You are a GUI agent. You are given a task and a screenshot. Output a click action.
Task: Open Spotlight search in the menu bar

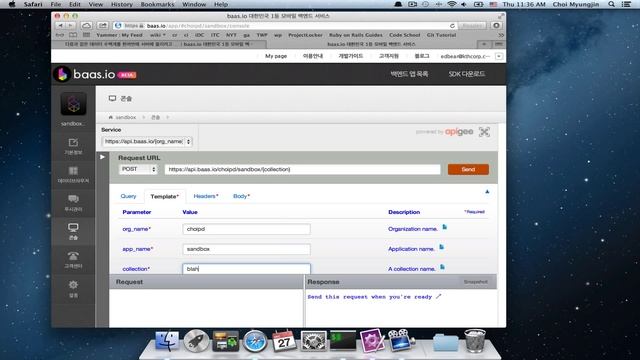[611, 4]
